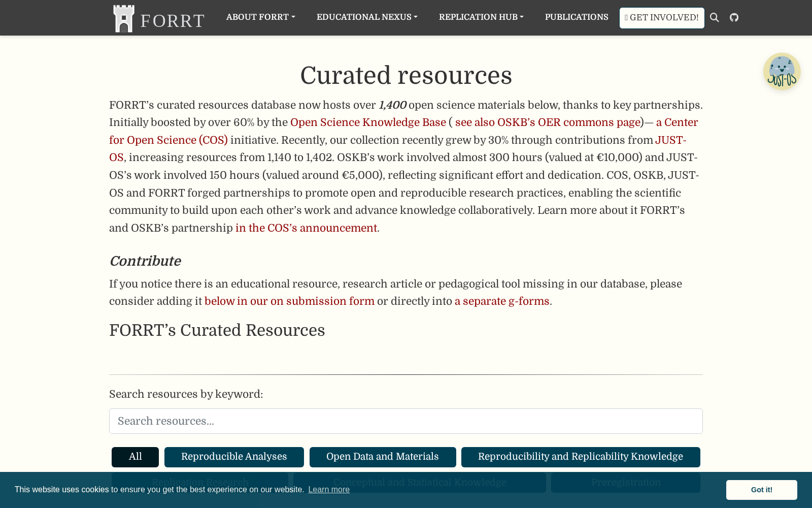Expand the Replication Hub dropdown menu
This screenshot has height=508, width=812.
(481, 17)
